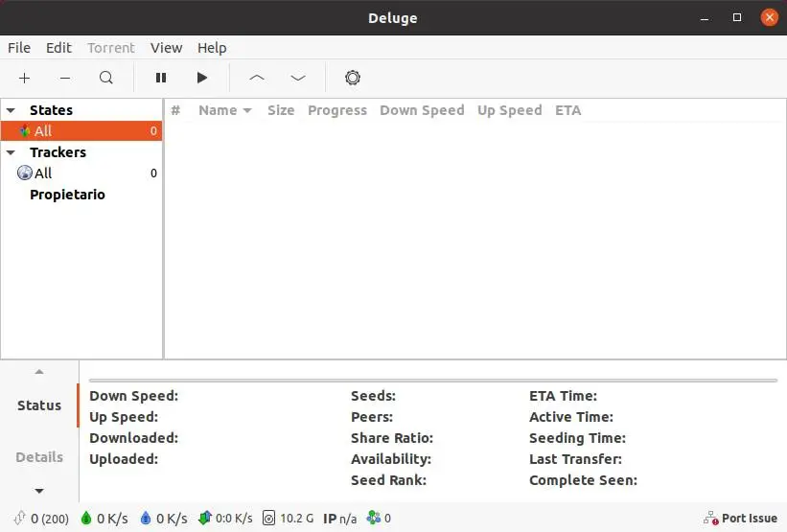
Task: Click the connections count 0 (200)
Action: click(x=41, y=518)
